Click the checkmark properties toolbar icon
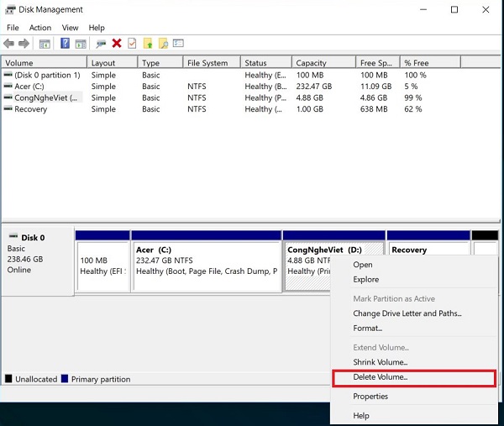Screen dimensions: 504x426 [131, 44]
